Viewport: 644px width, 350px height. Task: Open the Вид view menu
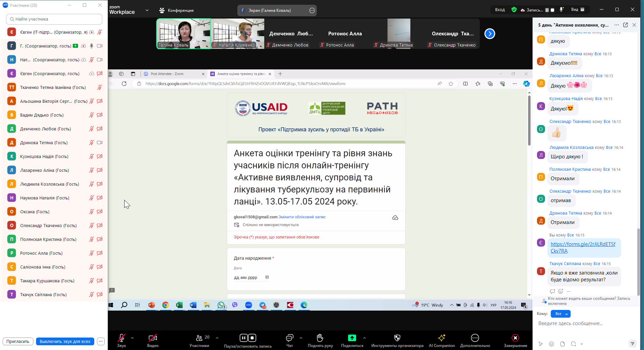(x=578, y=10)
